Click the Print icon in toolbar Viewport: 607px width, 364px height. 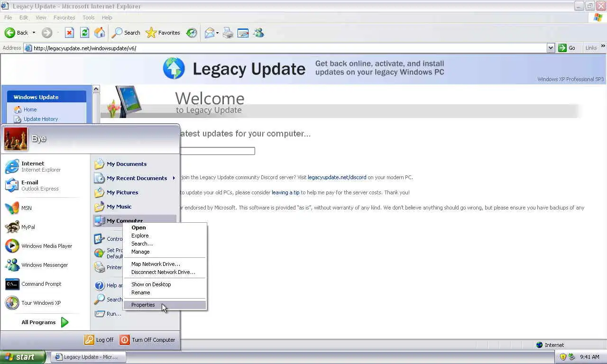tap(228, 33)
